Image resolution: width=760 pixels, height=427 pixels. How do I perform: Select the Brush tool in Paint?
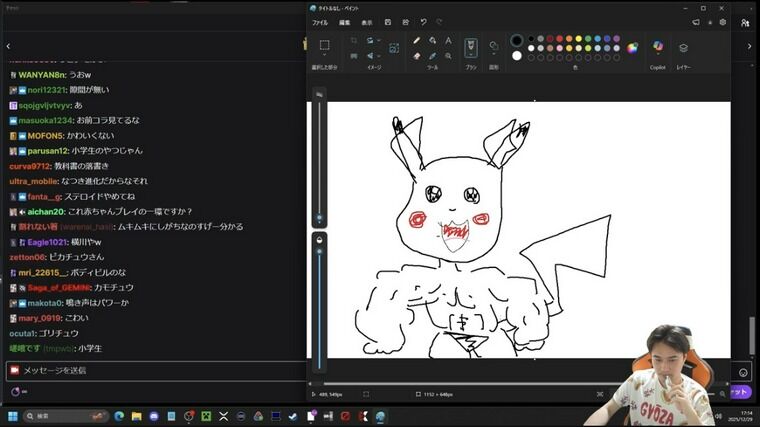click(x=471, y=46)
